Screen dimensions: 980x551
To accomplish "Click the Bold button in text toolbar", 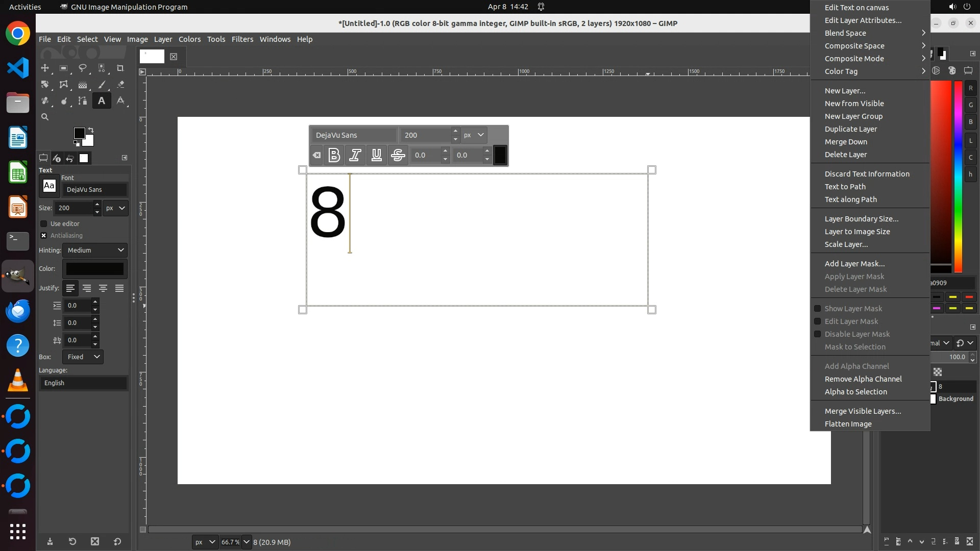I will pos(334,155).
